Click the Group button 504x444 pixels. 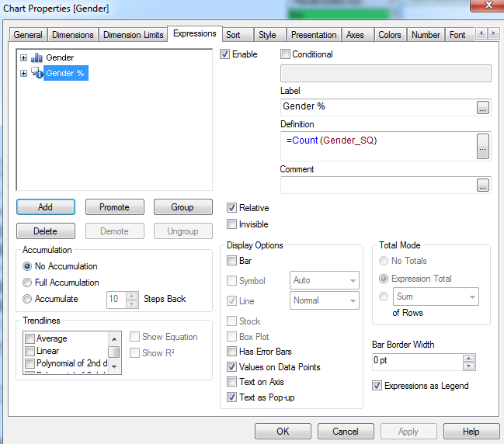click(x=183, y=207)
